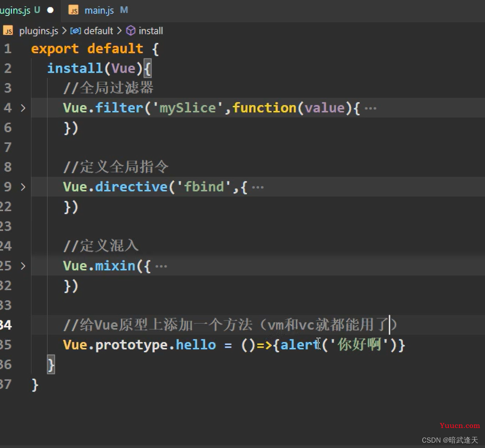Click the install method cube icon
The height and width of the screenshot is (448, 485).
tap(131, 30)
